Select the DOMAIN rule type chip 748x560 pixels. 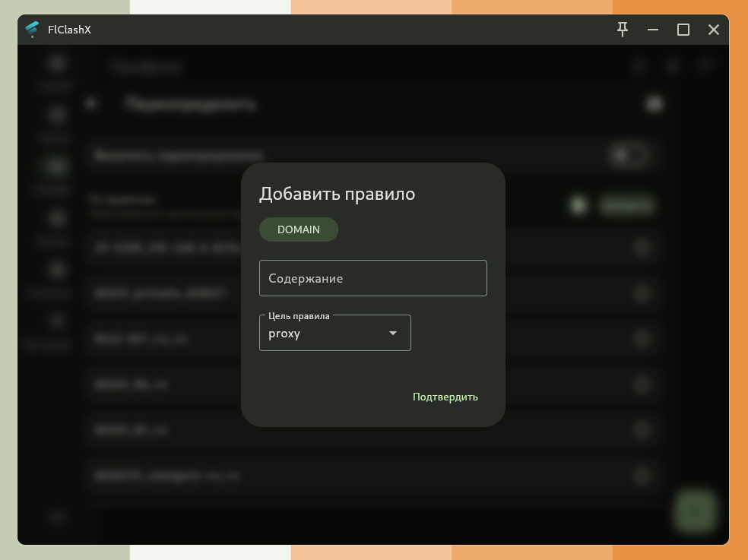(x=298, y=229)
